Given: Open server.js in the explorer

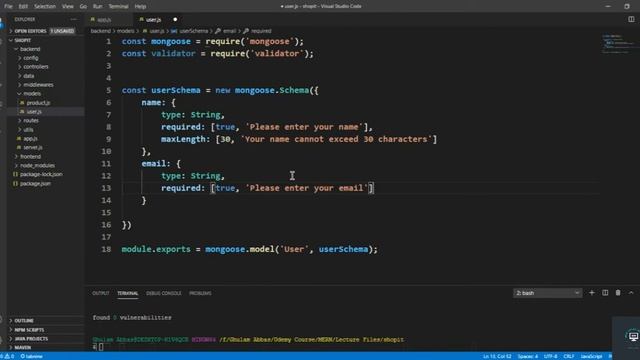Looking at the screenshot, I should tap(46, 147).
